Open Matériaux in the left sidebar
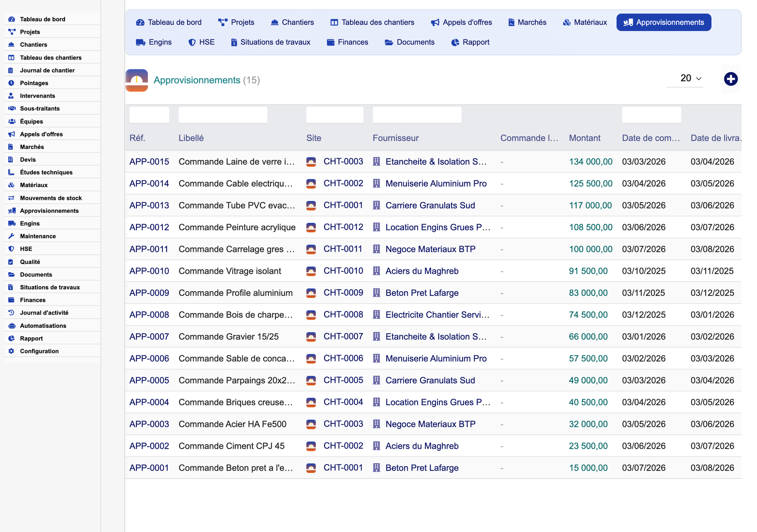Screen dimensions: 757x532 click(53, 185)
